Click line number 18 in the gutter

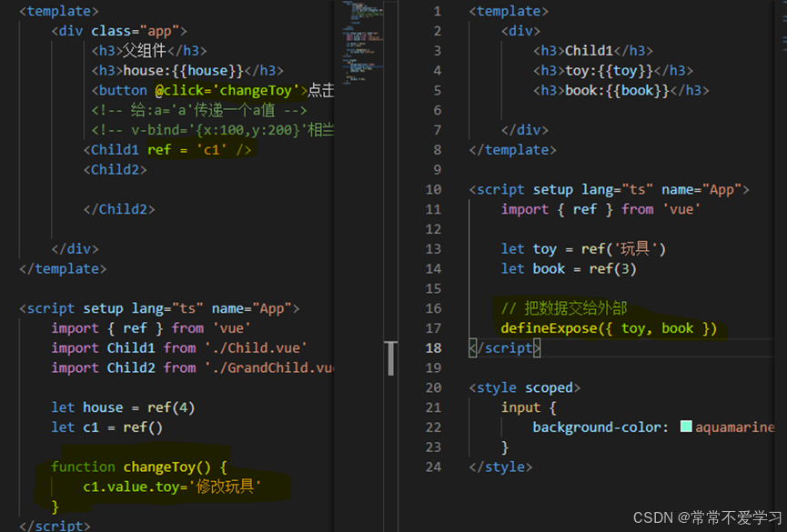434,347
